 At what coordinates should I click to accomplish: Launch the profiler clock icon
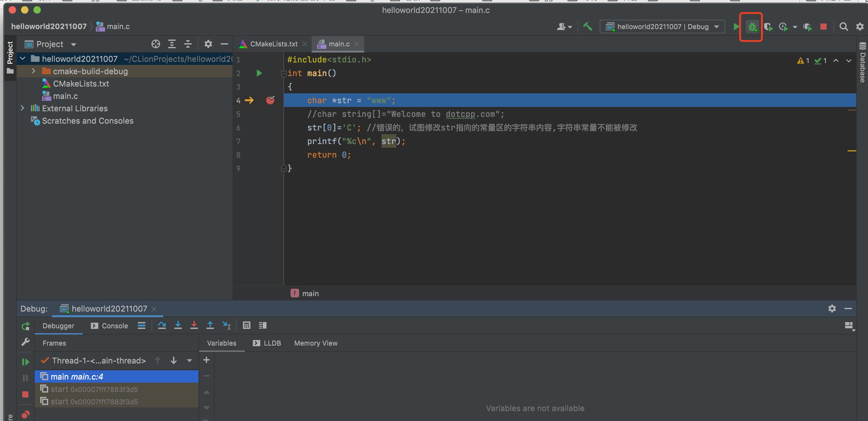(x=783, y=27)
